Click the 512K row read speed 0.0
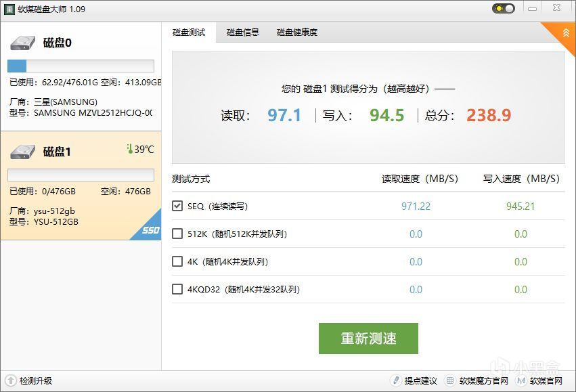The width and height of the screenshot is (576, 392). (x=416, y=234)
